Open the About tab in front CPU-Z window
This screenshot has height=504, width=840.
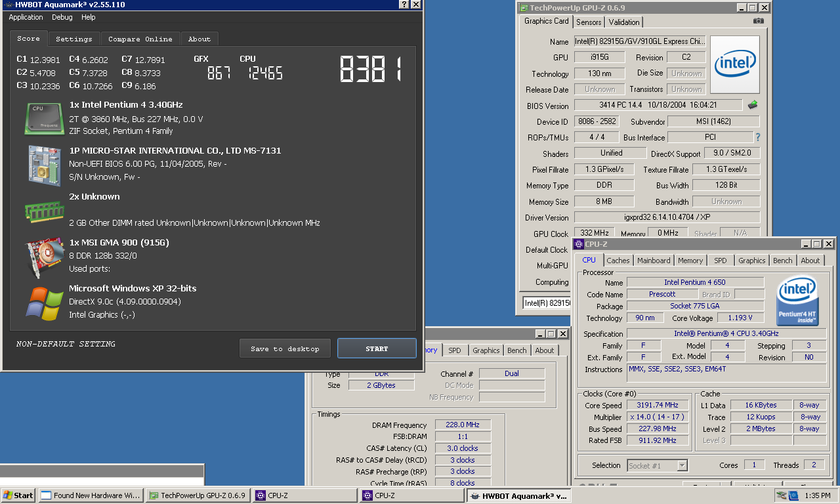(810, 261)
